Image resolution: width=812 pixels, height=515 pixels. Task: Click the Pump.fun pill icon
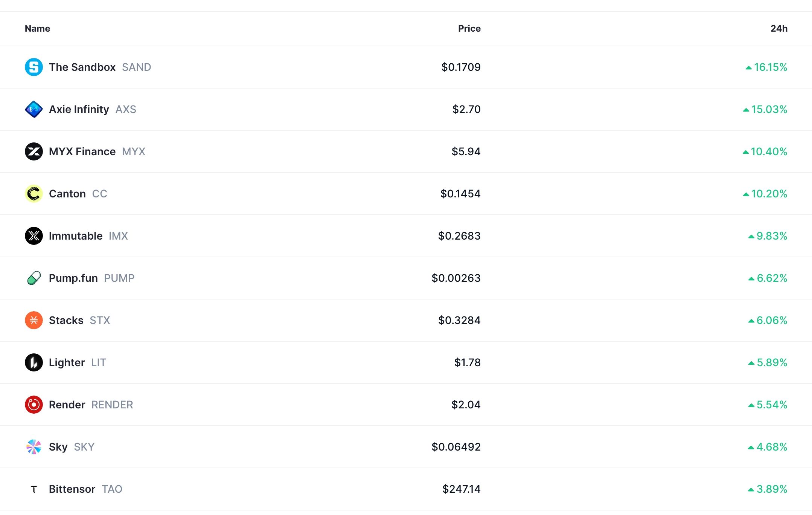click(34, 278)
